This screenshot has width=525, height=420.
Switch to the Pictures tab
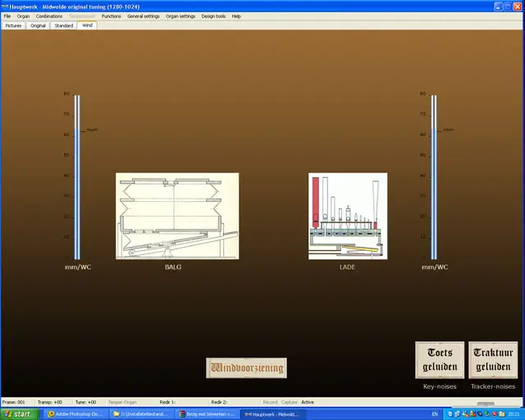14,25
